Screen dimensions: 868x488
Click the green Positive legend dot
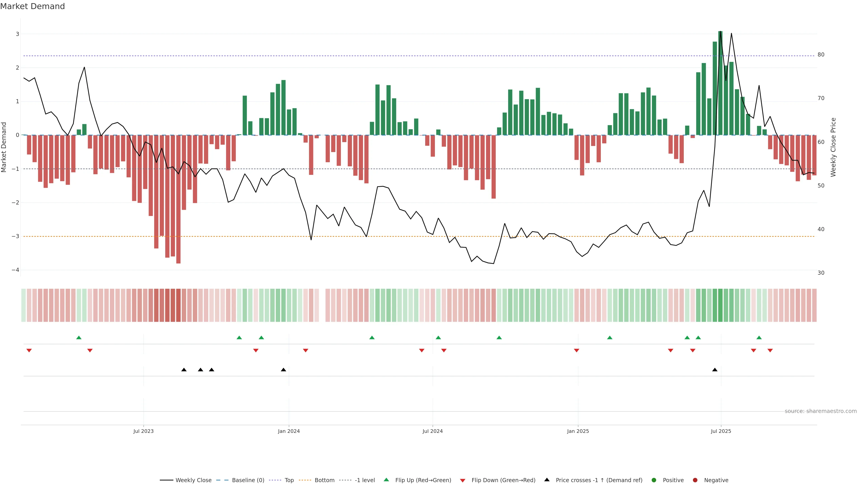pyautogui.click(x=654, y=480)
